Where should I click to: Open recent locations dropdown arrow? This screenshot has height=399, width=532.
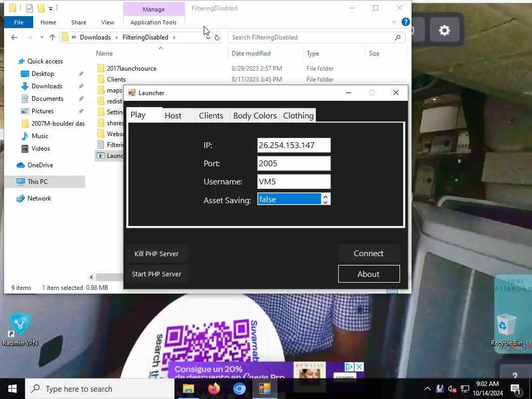click(42, 37)
